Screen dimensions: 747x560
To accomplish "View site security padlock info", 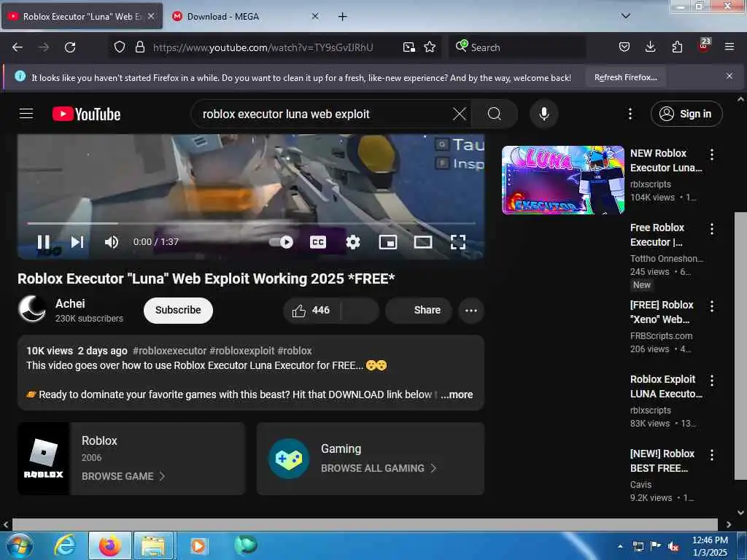I will tap(139, 47).
